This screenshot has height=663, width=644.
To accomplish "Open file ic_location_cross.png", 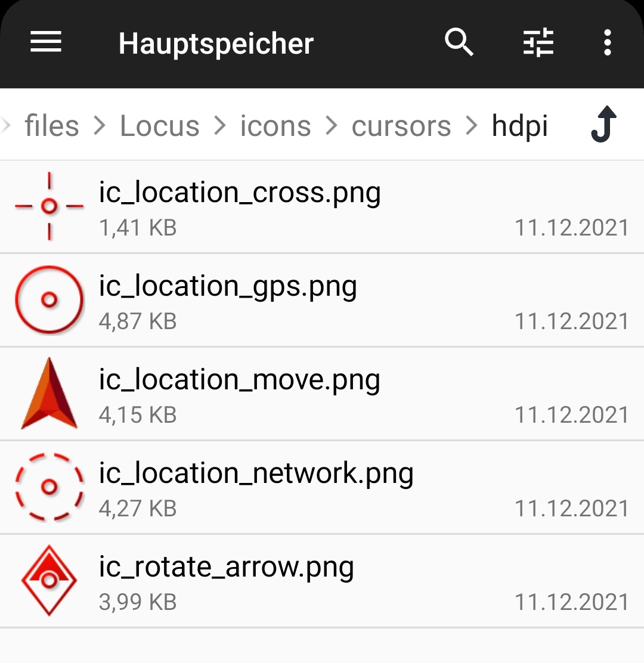I will [240, 193].
